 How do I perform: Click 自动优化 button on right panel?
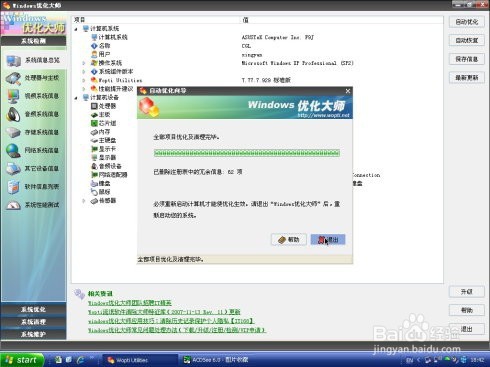[x=467, y=22]
